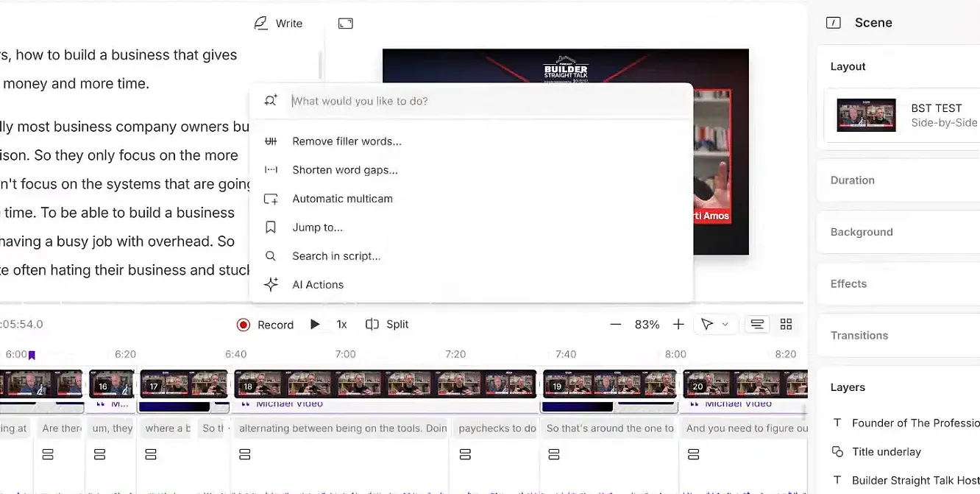Click Split in the timeline toolbar

pos(388,324)
